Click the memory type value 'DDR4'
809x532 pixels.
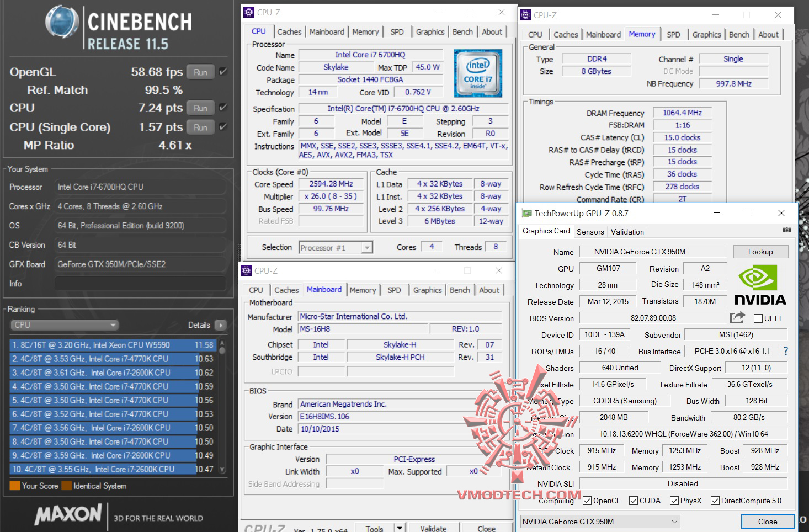597,59
